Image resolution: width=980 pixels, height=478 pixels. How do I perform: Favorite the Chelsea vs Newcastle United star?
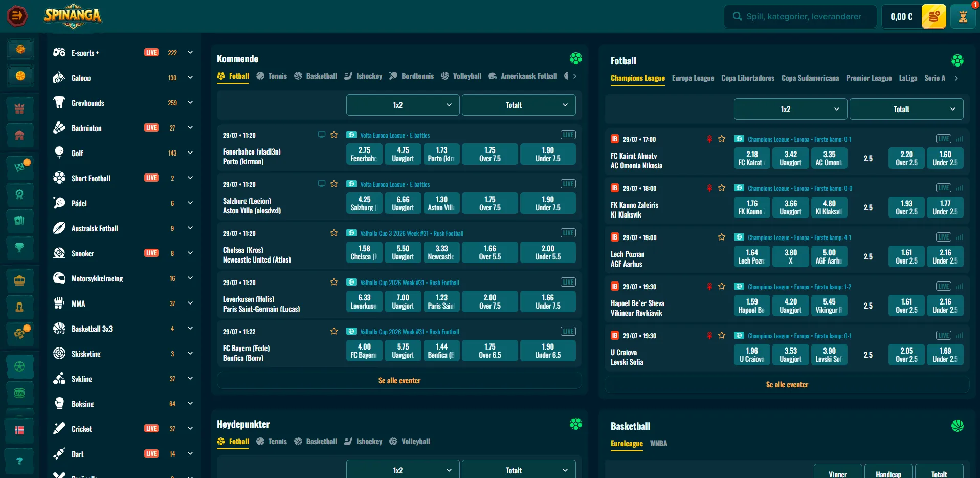click(334, 233)
